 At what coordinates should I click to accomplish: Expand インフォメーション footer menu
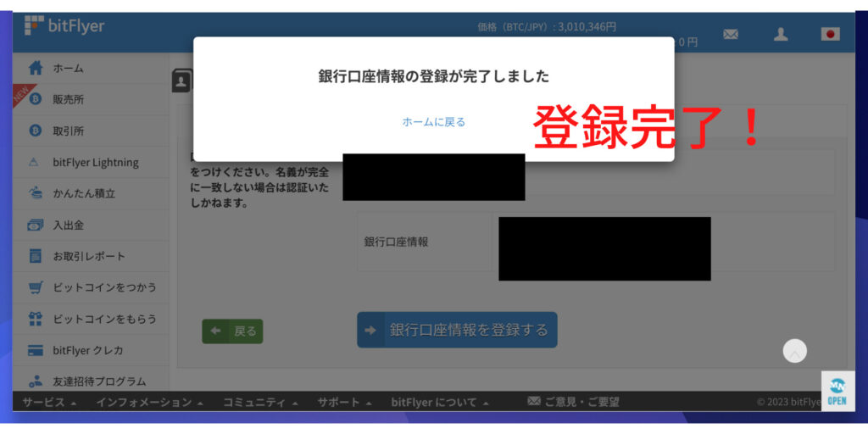(x=150, y=402)
